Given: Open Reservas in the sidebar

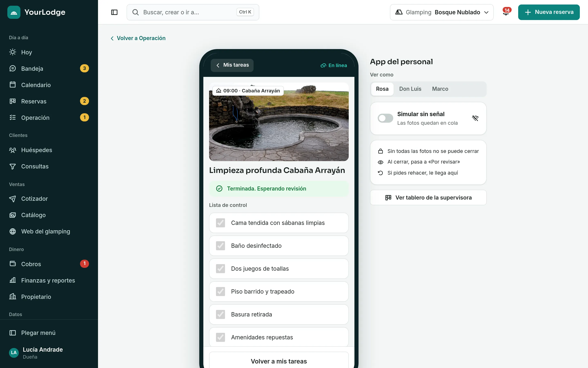Looking at the screenshot, I should click(49, 101).
